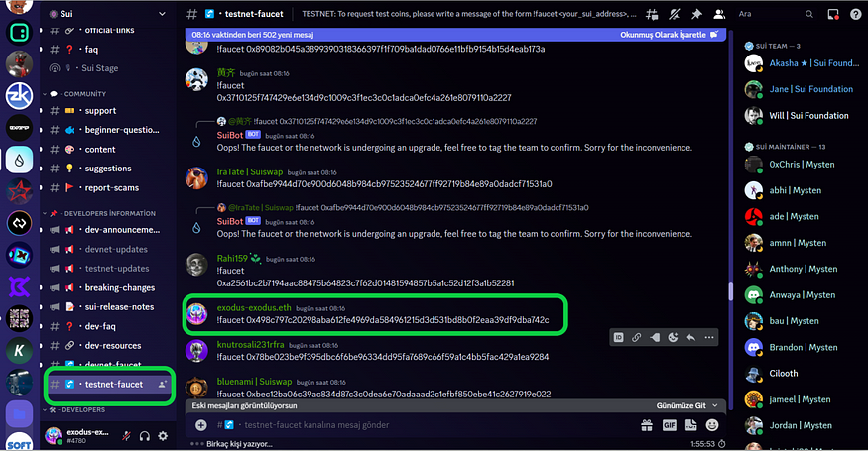
Task: Open User Settings gear icon
Action: [163, 435]
